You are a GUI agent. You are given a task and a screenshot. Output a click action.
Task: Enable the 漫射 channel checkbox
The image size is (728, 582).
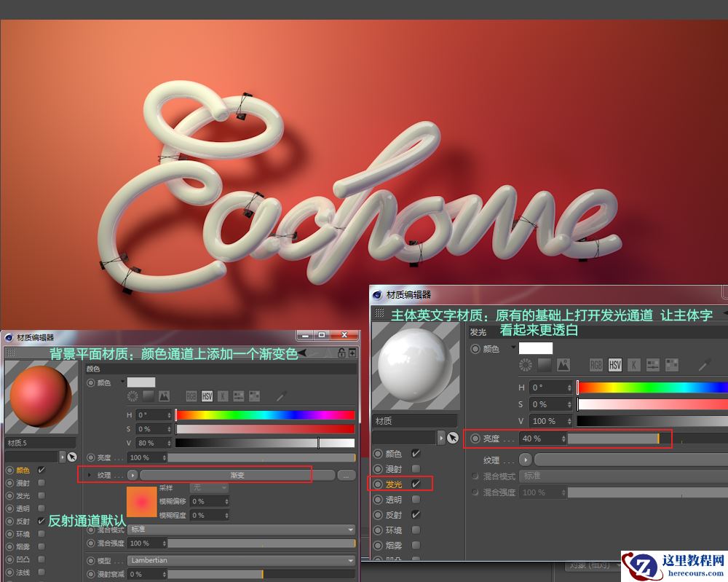click(41, 481)
